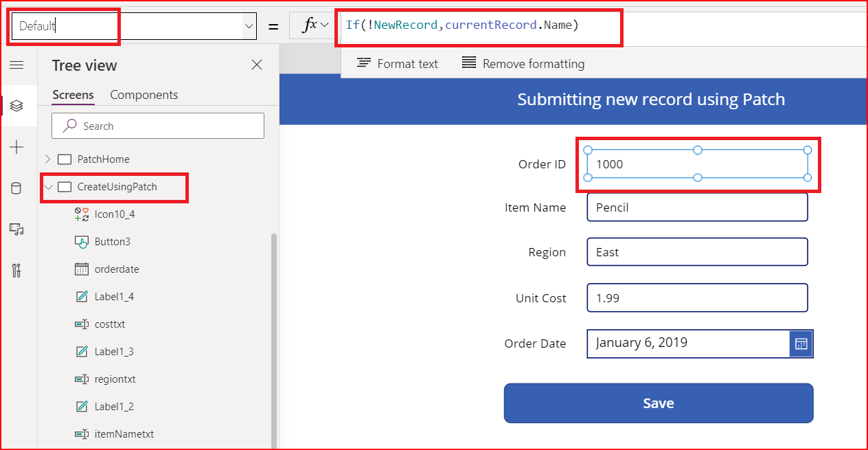Switch to the Screens tab
This screenshot has width=868, height=450.
click(73, 95)
